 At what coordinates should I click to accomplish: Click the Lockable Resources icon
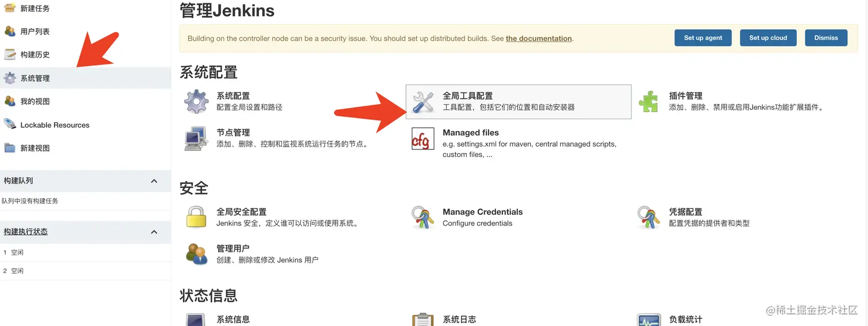[x=10, y=124]
